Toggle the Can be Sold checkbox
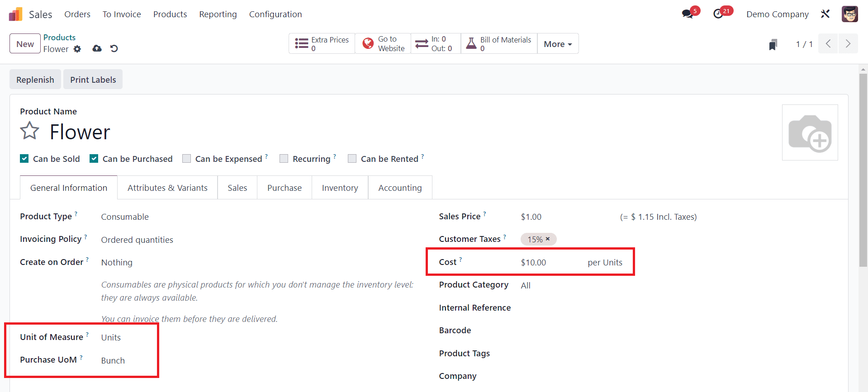The width and height of the screenshot is (868, 392). [x=24, y=159]
